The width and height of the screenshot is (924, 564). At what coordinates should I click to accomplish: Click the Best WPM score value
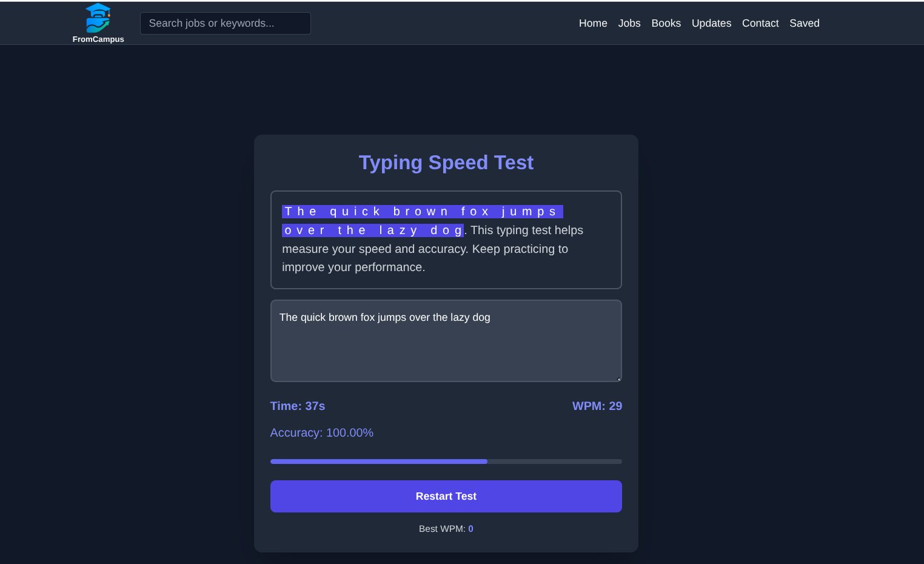point(471,528)
